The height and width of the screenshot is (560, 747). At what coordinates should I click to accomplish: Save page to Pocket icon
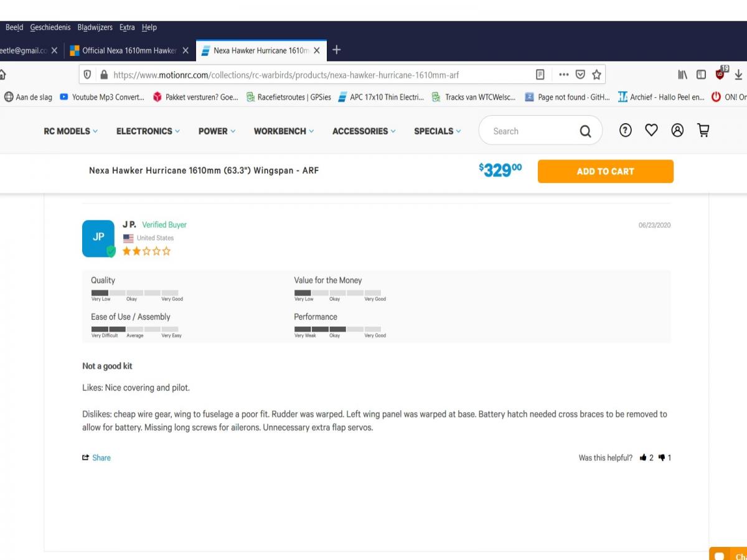click(580, 75)
